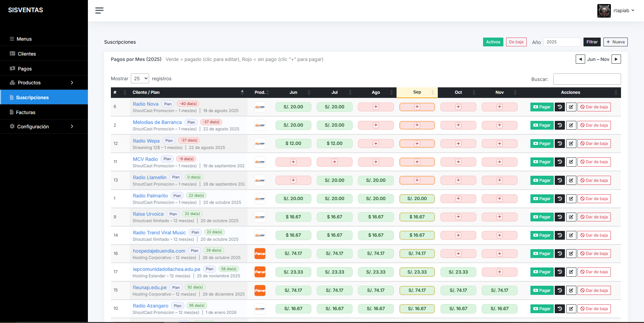
Task: Open history icon for Radio Nova row
Action: (x=560, y=107)
